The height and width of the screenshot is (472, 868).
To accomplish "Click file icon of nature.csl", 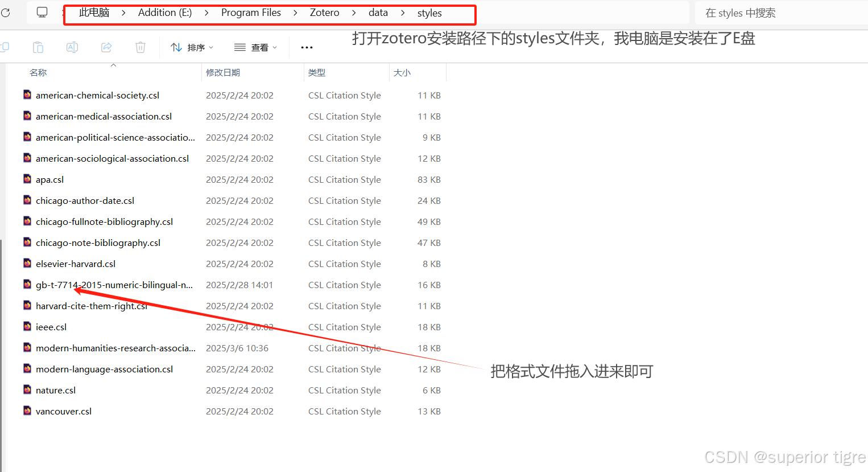I will (27, 389).
